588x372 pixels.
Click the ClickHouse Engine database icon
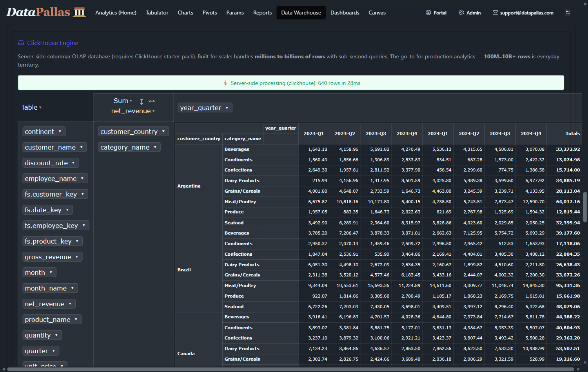21,43
